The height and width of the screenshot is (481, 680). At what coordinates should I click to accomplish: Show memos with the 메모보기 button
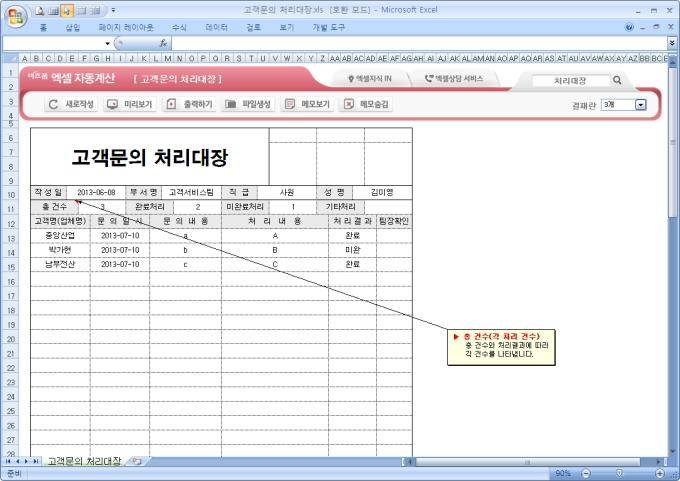[307, 104]
